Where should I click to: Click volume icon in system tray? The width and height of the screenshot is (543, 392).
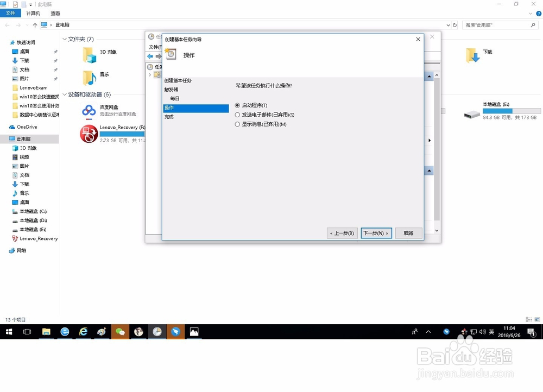(482, 332)
